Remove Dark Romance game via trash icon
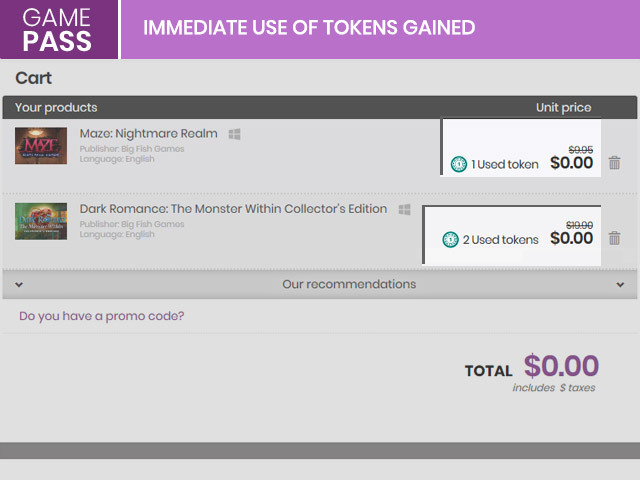The height and width of the screenshot is (480, 640). click(614, 238)
